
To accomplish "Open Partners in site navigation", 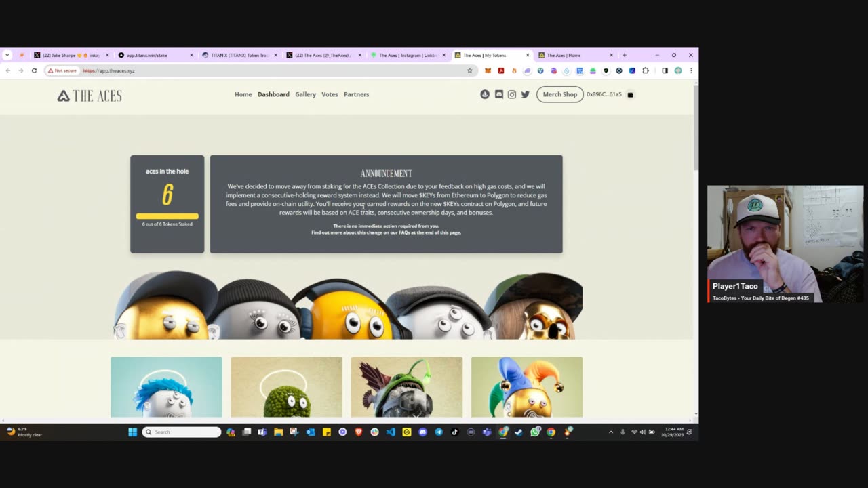I will [x=356, y=94].
